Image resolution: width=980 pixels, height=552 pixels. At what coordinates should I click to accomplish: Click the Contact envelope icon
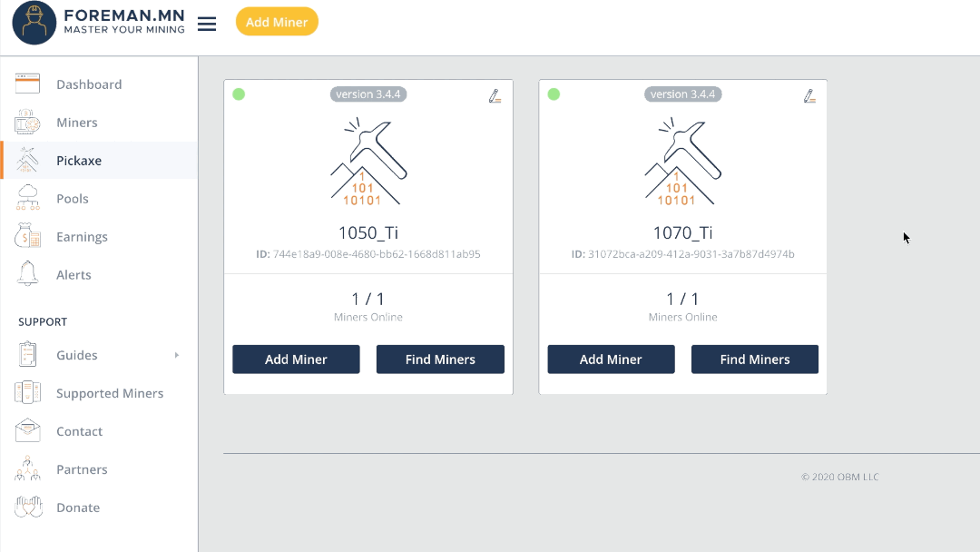coord(27,430)
